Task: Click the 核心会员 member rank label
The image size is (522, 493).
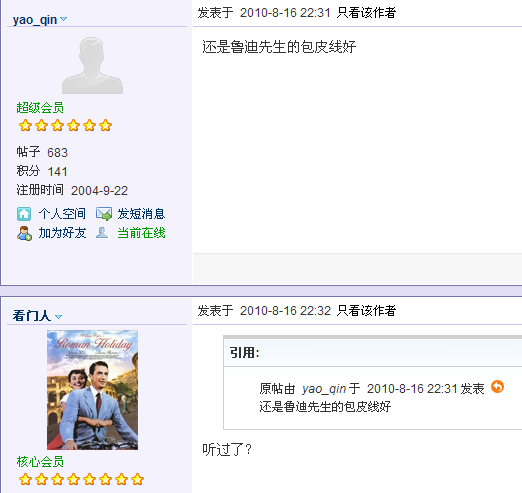Action: coord(40,462)
